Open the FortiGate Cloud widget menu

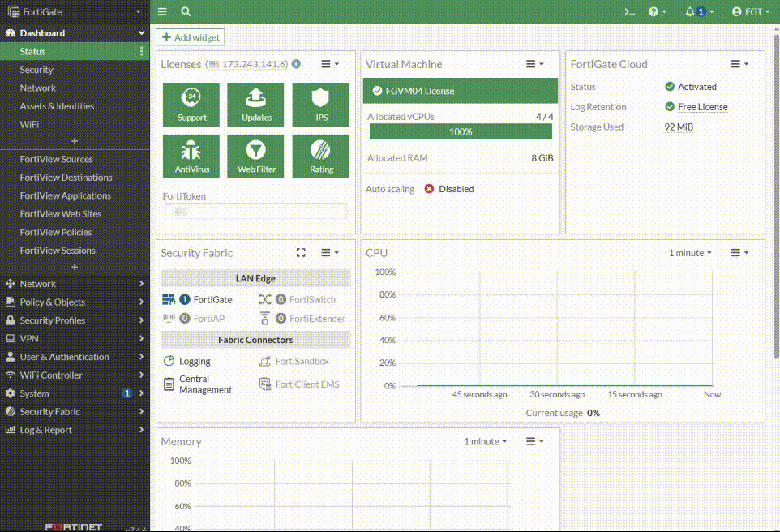coord(739,64)
